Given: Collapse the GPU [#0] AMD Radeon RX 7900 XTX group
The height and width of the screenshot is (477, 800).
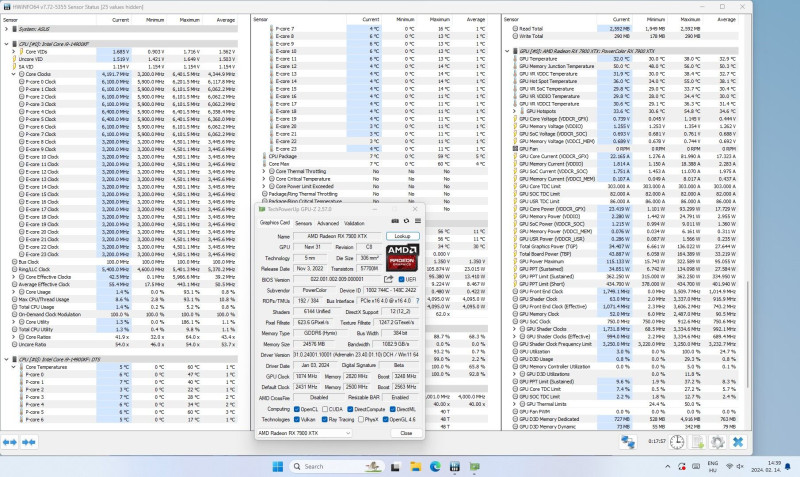Looking at the screenshot, I should click(x=507, y=51).
